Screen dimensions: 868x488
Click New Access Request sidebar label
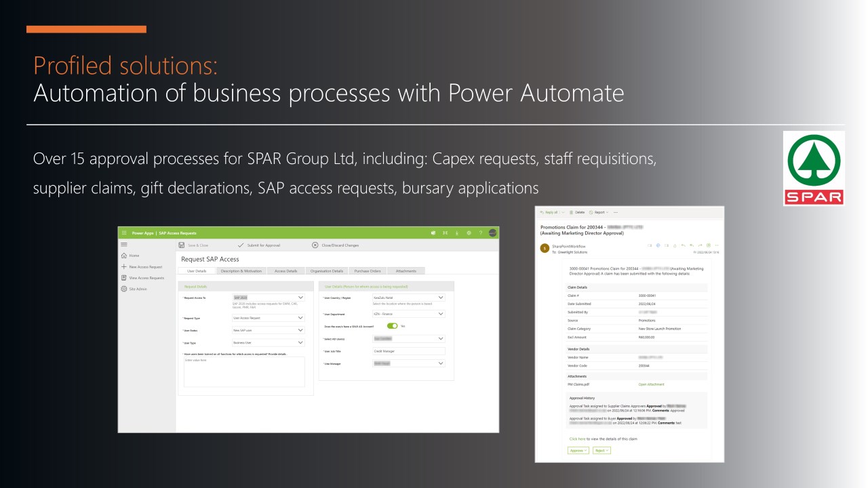pos(146,267)
